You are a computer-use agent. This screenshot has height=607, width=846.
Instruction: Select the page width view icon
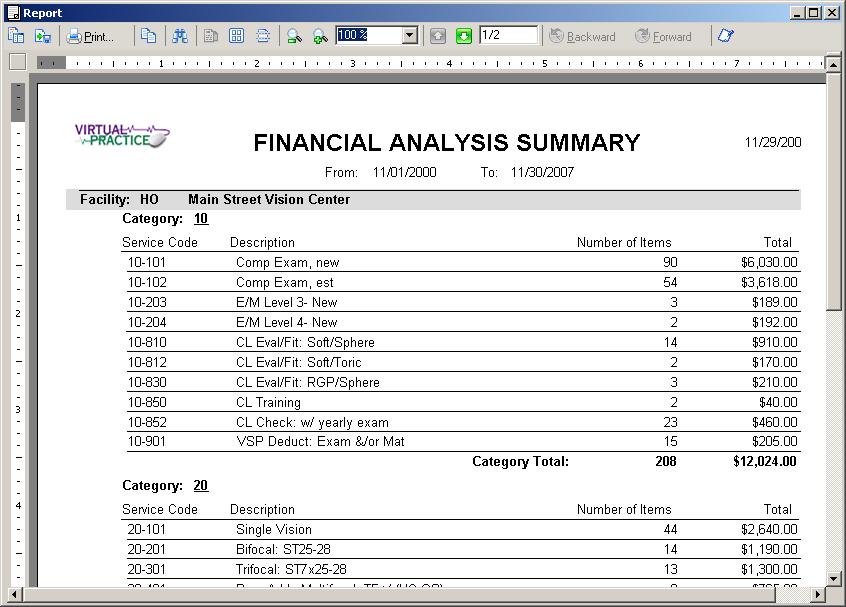[x=263, y=36]
